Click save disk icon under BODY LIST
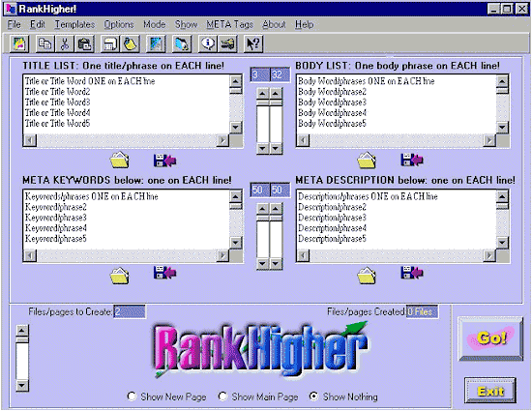 coord(411,160)
